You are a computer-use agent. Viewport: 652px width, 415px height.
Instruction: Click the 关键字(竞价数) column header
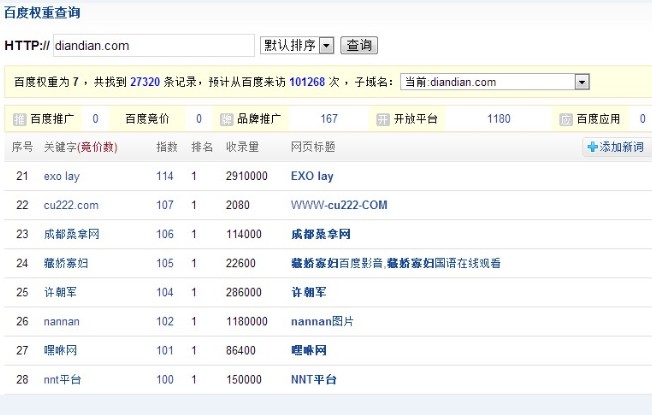pos(81,147)
